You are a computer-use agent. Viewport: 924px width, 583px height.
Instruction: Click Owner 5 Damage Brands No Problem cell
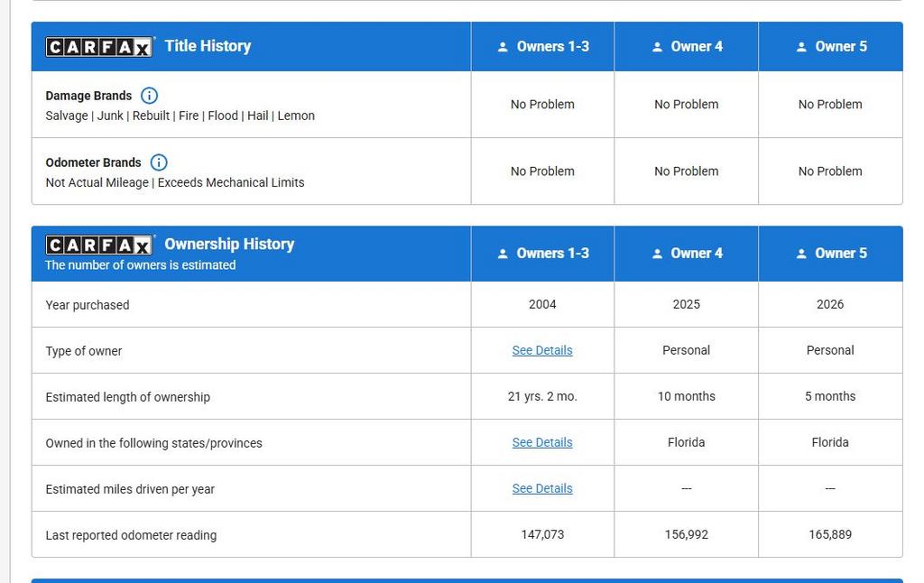[830, 105]
